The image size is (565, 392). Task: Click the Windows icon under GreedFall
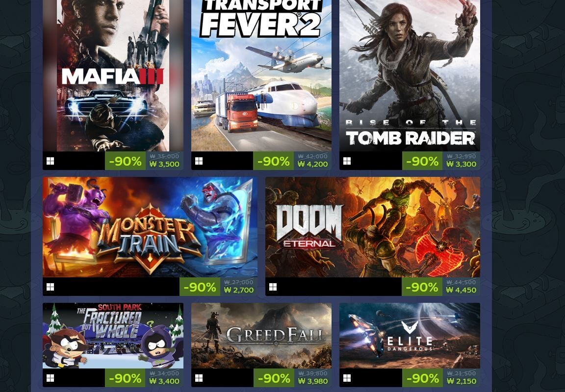199,378
